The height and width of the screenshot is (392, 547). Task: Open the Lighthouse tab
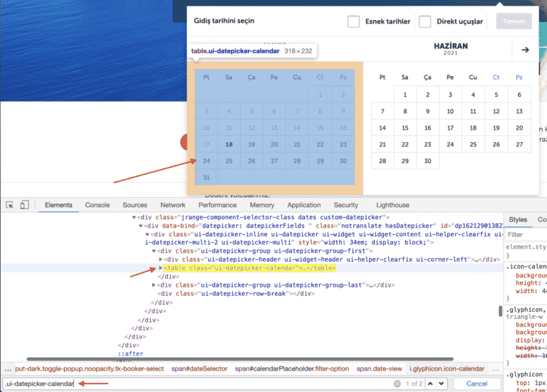tap(392, 205)
